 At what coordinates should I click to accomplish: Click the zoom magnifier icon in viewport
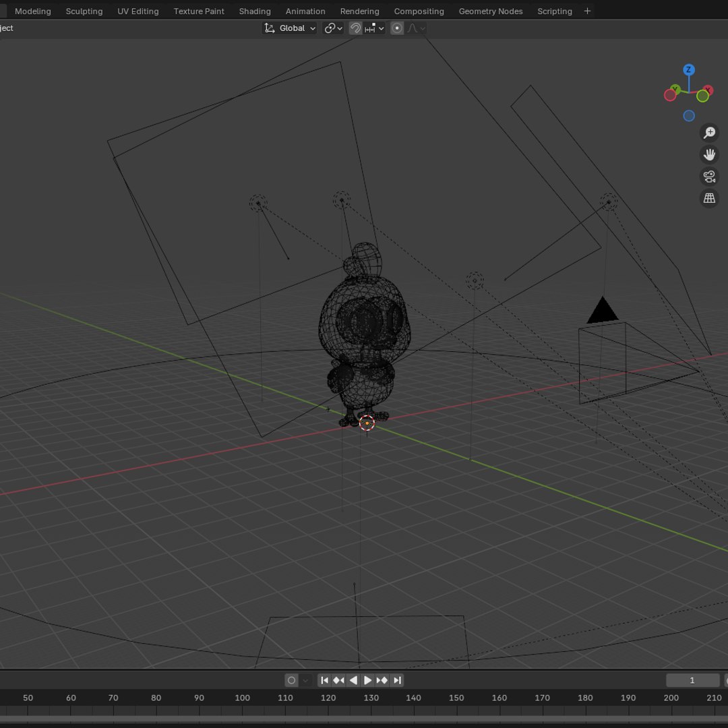tap(709, 133)
